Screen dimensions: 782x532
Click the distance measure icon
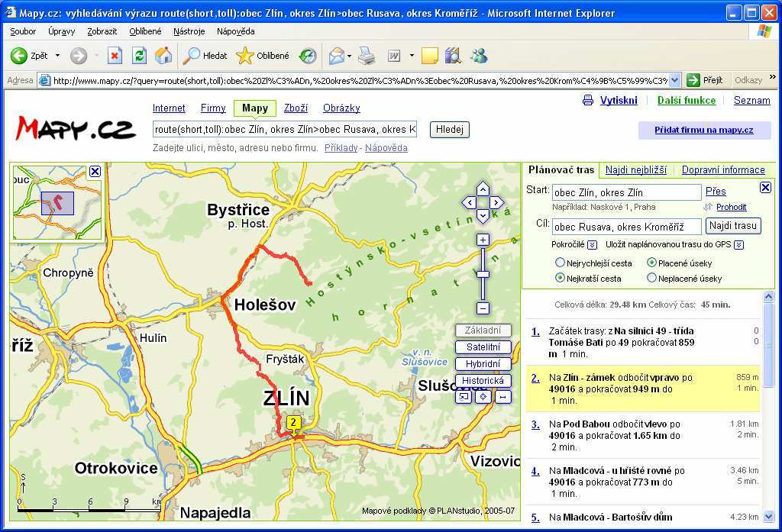coord(502,397)
